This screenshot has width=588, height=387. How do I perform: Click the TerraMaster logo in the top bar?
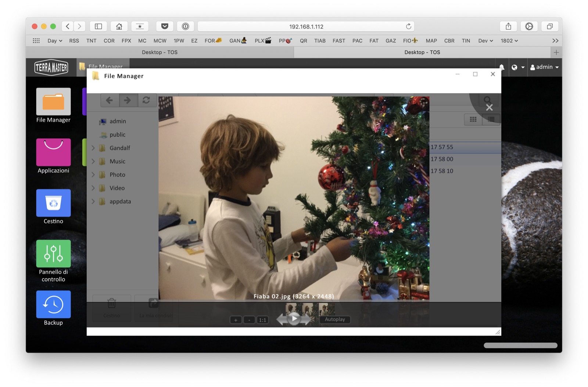tap(51, 67)
